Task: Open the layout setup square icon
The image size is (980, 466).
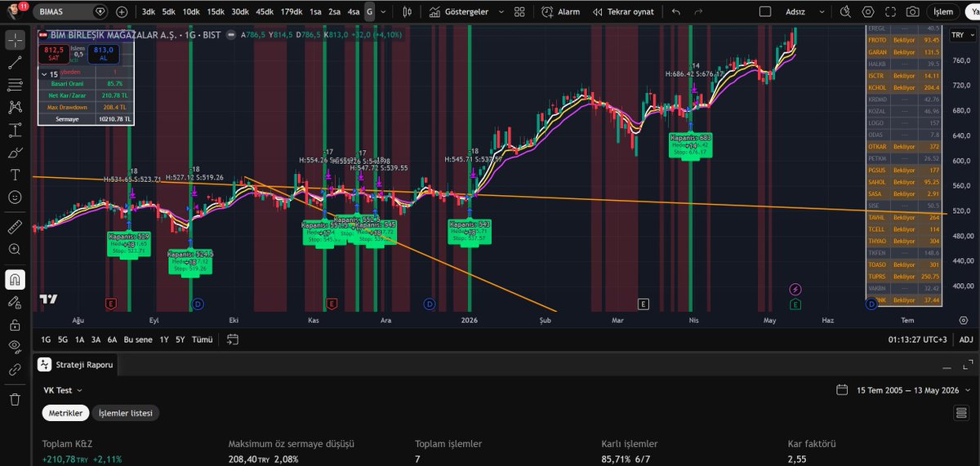Action: click(x=764, y=12)
